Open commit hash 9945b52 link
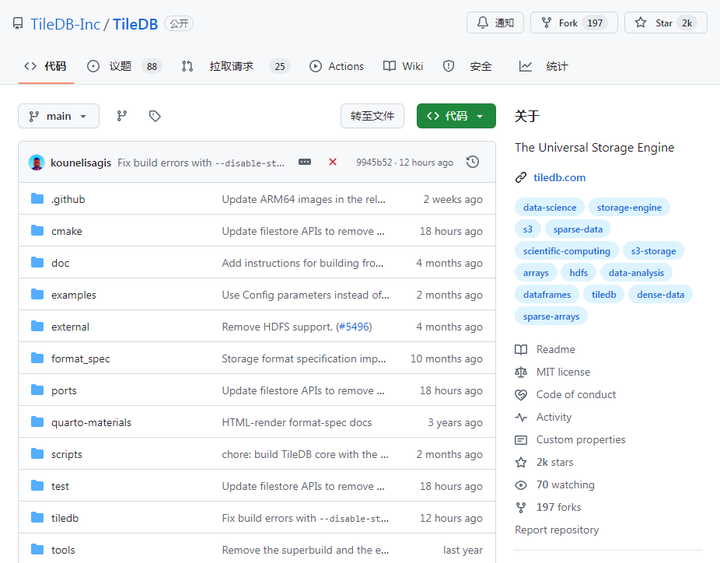 pos(374,163)
